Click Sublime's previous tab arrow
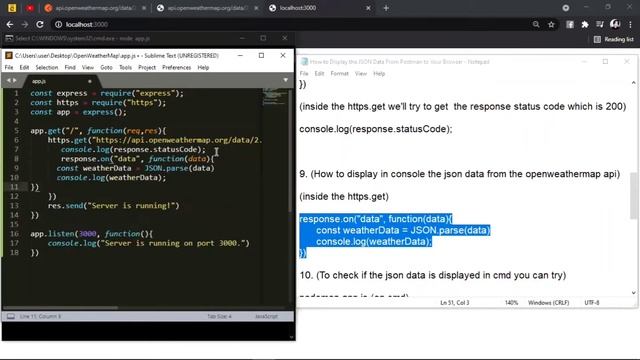The height and width of the screenshot is (360, 640). click(8, 80)
